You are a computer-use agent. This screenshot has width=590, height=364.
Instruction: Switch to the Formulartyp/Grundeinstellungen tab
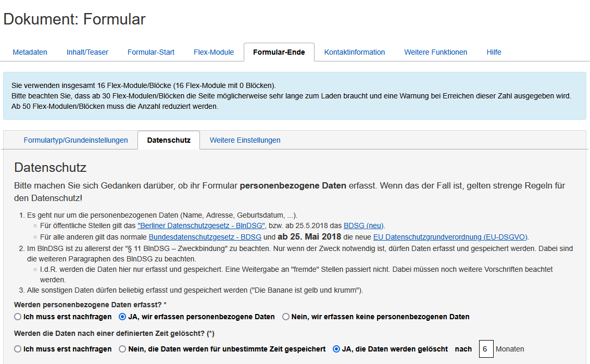76,140
